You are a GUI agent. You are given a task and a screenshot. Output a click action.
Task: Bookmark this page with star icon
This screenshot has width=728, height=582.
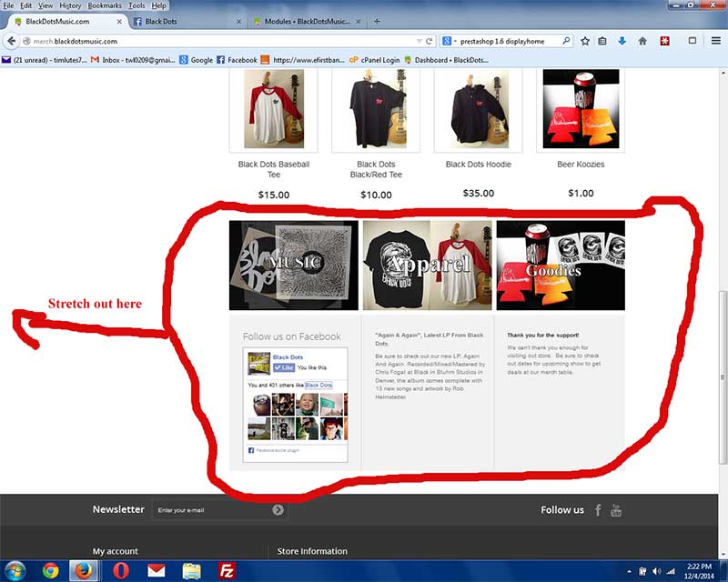click(x=585, y=41)
